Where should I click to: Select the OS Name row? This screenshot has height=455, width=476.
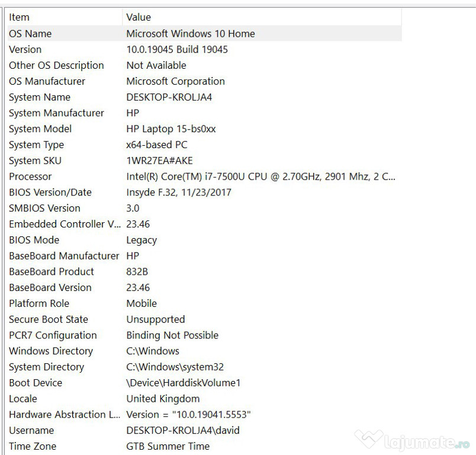205,33
